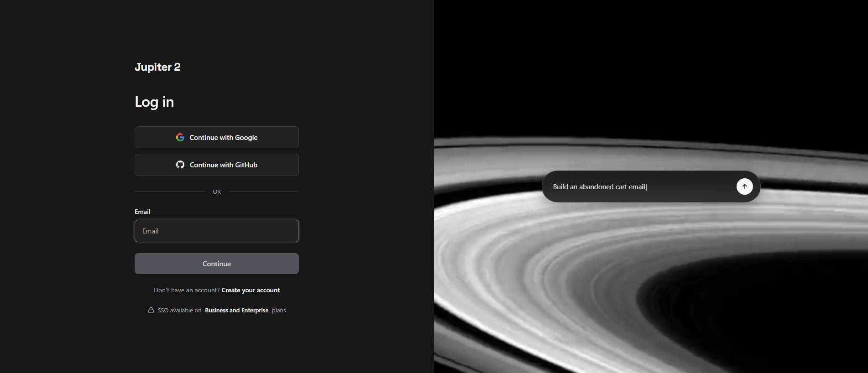Click the Google logo icon

tap(180, 137)
